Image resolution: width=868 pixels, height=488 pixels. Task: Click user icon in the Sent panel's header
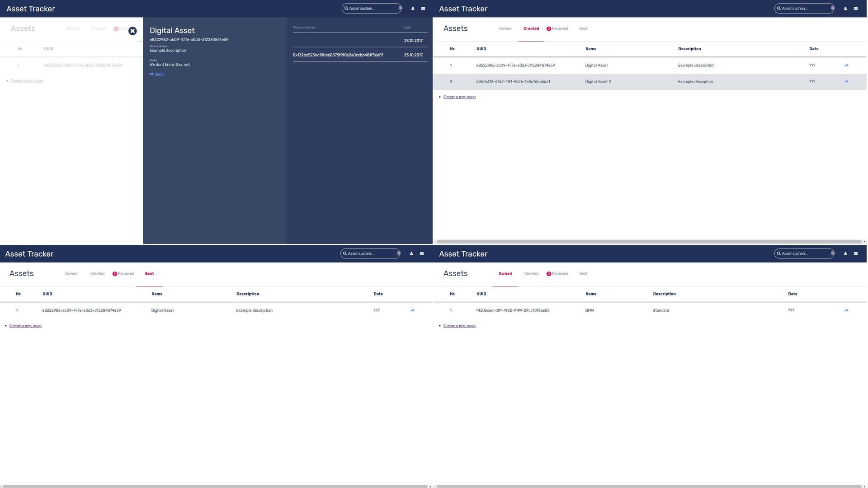(x=411, y=254)
